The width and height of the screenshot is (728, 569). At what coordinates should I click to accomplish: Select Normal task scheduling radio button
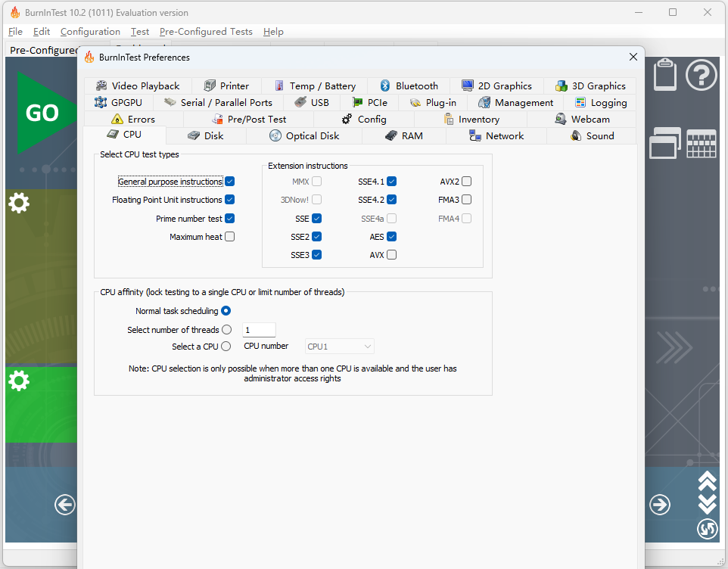[226, 311]
